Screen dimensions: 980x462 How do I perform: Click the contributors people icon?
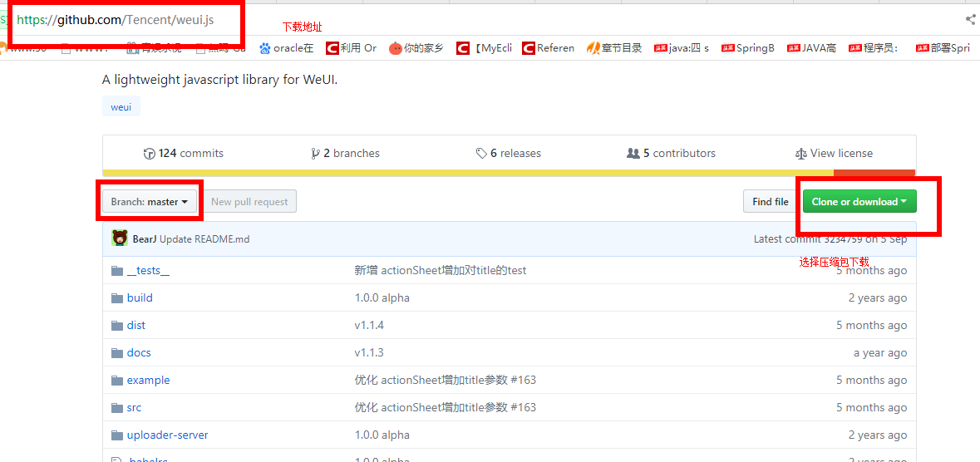tap(633, 154)
